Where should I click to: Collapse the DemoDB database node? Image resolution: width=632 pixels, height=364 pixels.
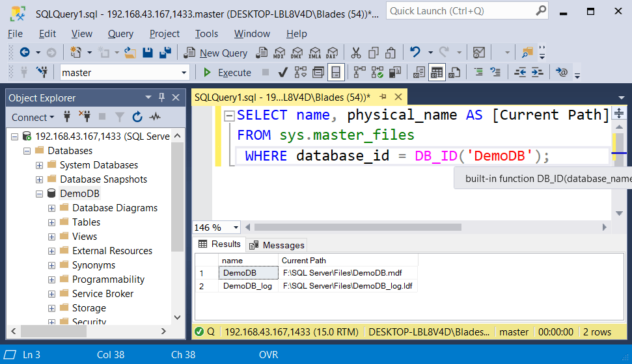[x=39, y=194]
